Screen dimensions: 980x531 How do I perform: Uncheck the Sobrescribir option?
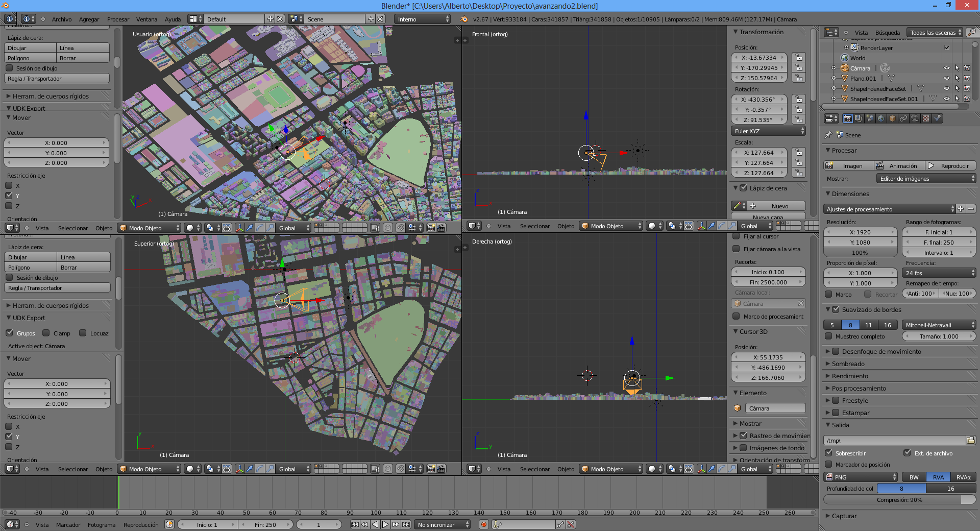[828, 453]
